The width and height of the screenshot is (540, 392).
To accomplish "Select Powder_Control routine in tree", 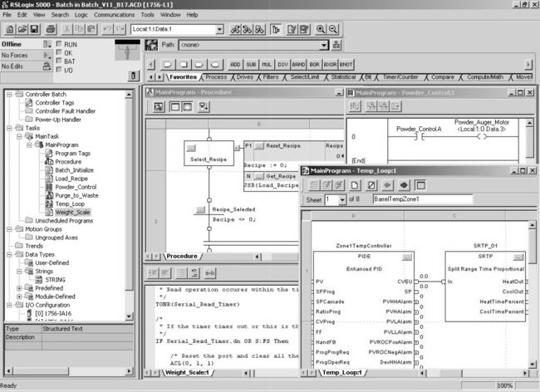I will coord(76,187).
